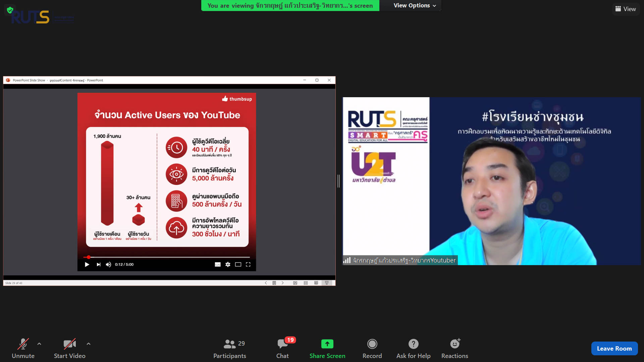Click the signal strength icon on speaker video
The image size is (644, 362).
pyautogui.click(x=347, y=260)
